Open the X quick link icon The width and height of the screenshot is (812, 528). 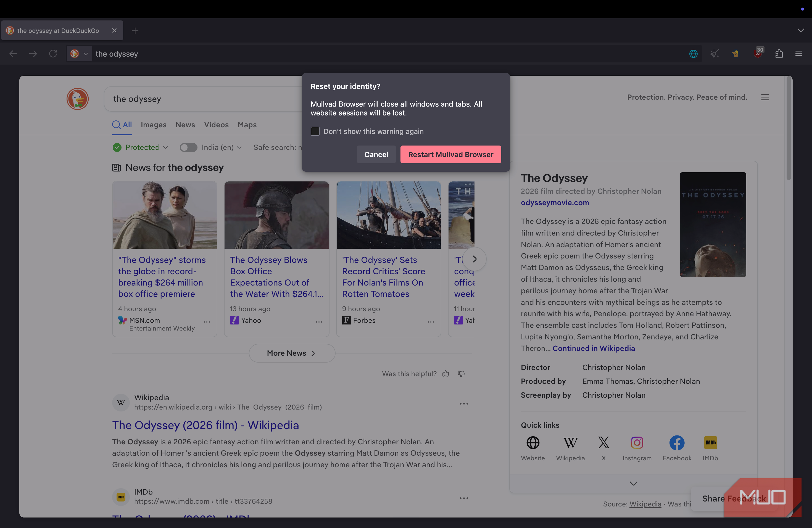603,443
